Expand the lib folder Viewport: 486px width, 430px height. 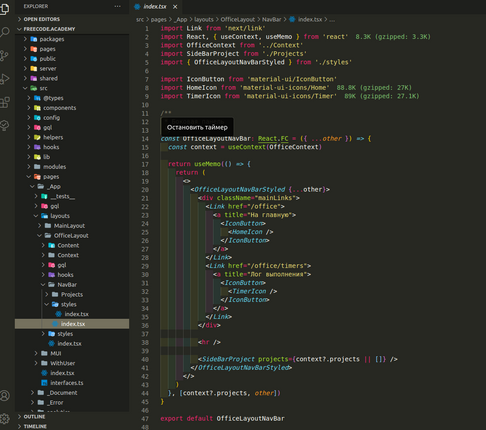click(x=46, y=157)
